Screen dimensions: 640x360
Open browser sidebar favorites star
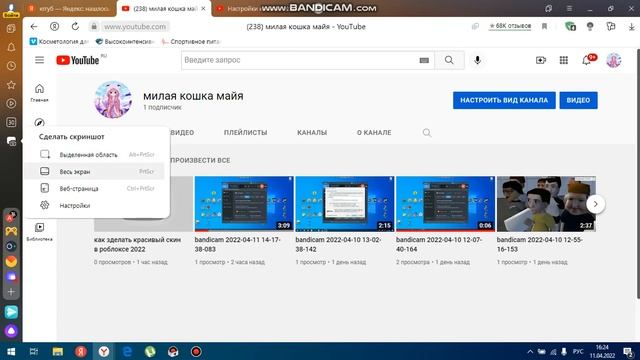[x=11, y=85]
